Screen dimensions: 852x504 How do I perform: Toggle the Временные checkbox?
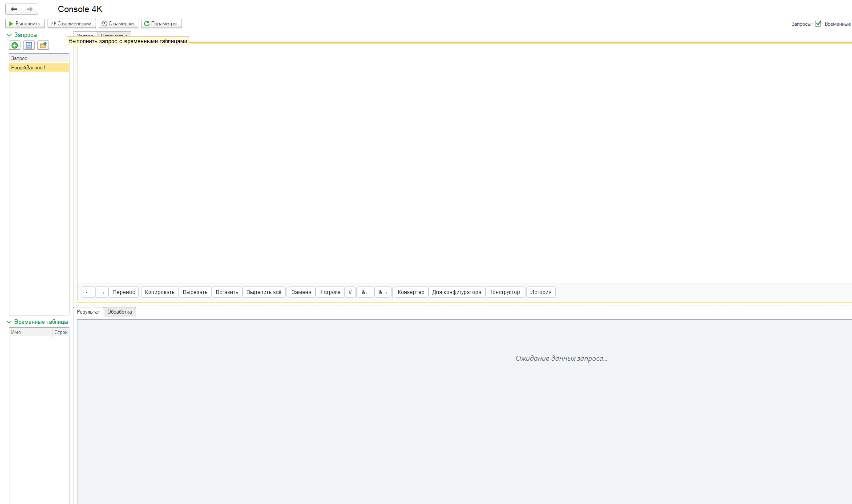coord(818,24)
